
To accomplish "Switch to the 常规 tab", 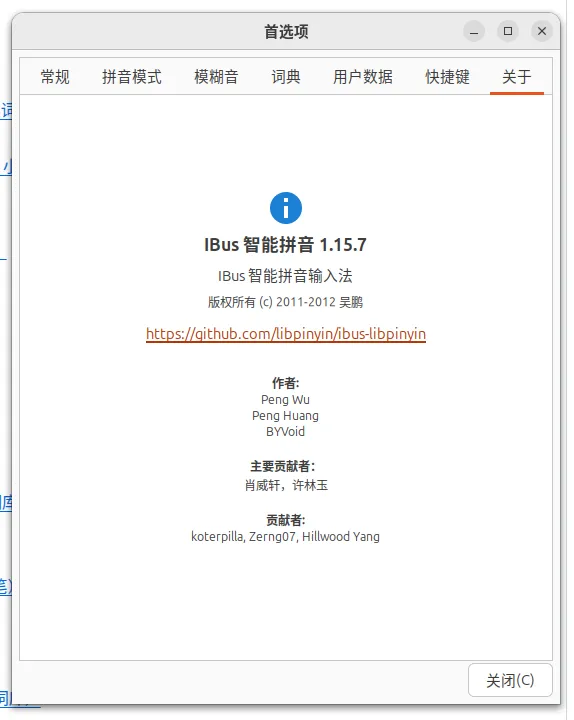I will click(55, 77).
